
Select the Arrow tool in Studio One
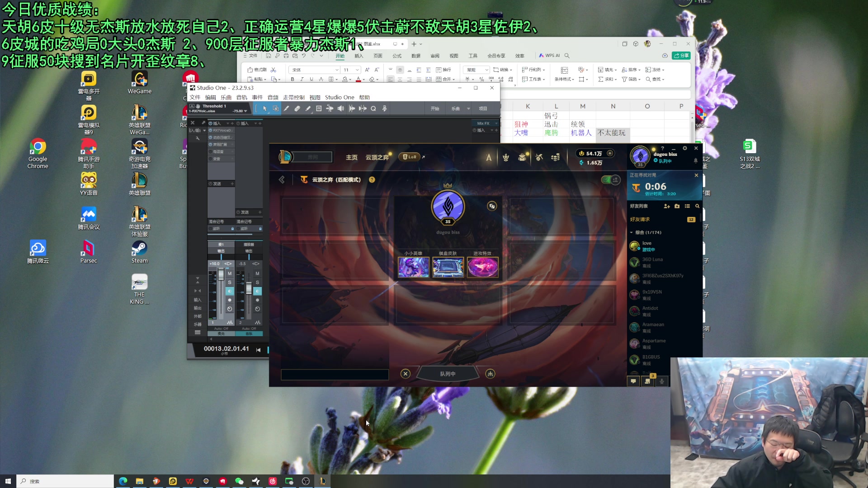coord(265,108)
